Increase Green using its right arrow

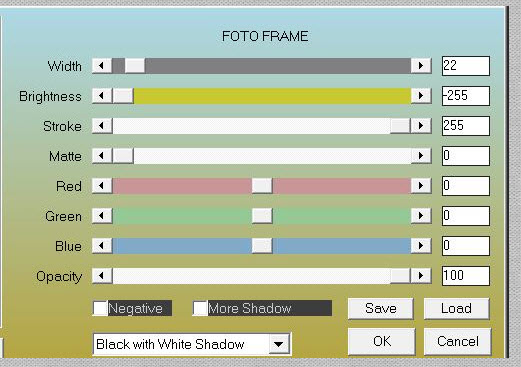tap(421, 216)
